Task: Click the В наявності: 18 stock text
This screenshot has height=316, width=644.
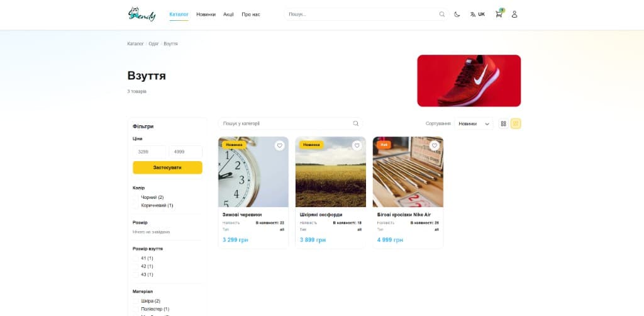Action: click(x=347, y=223)
